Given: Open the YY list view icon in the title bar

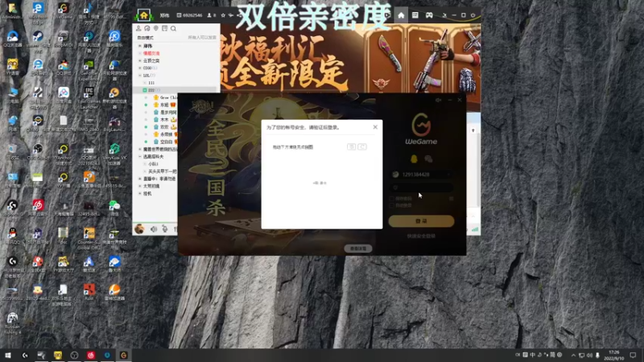Looking at the screenshot, I should tap(415, 15).
